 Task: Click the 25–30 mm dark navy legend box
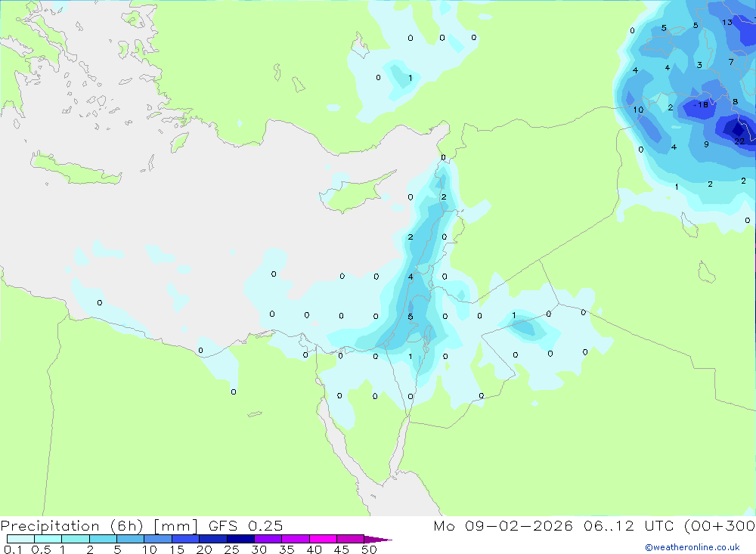click(240, 539)
